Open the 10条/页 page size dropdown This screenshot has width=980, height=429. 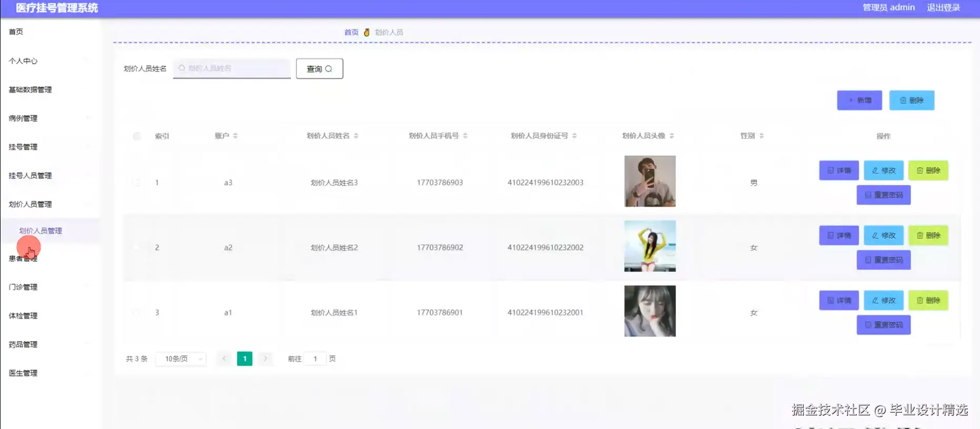pos(181,358)
